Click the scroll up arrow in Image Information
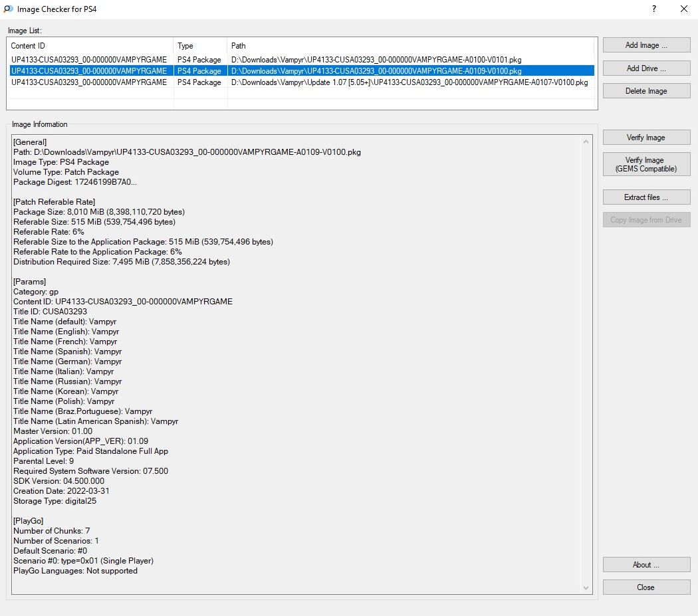The image size is (698, 616). (x=586, y=142)
